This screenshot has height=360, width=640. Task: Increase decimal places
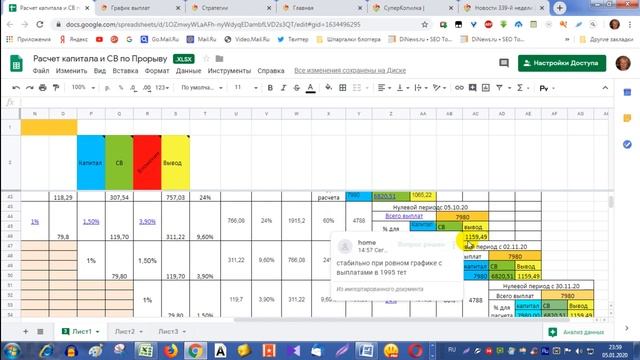pyautogui.click(x=147, y=88)
